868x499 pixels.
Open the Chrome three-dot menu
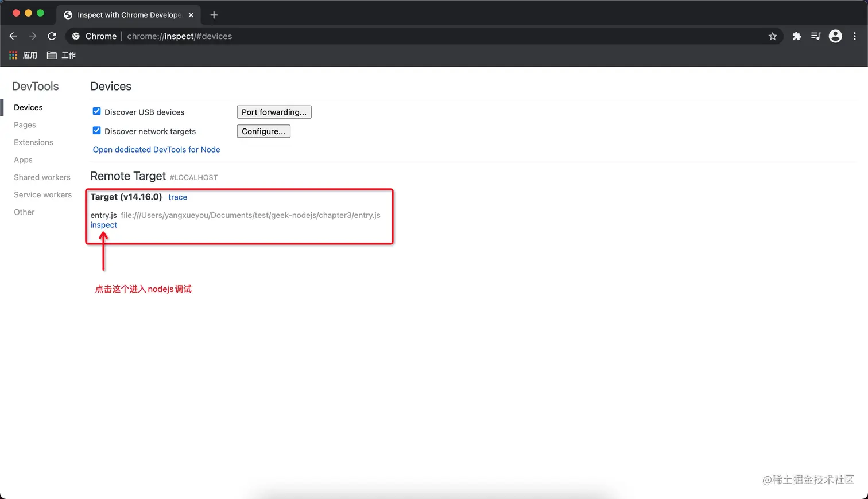[855, 36]
